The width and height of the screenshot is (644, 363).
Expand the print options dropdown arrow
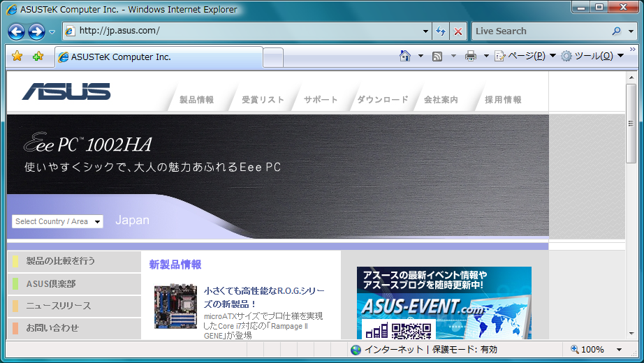coord(486,56)
